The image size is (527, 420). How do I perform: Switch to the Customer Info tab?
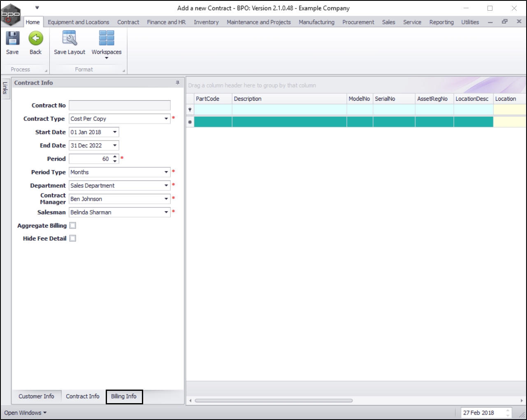[36, 396]
